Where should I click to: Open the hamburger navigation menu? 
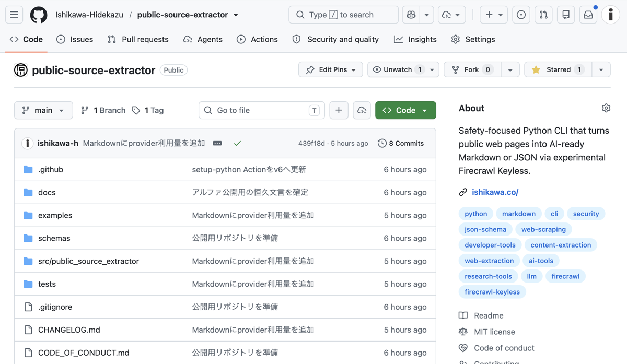point(14,15)
